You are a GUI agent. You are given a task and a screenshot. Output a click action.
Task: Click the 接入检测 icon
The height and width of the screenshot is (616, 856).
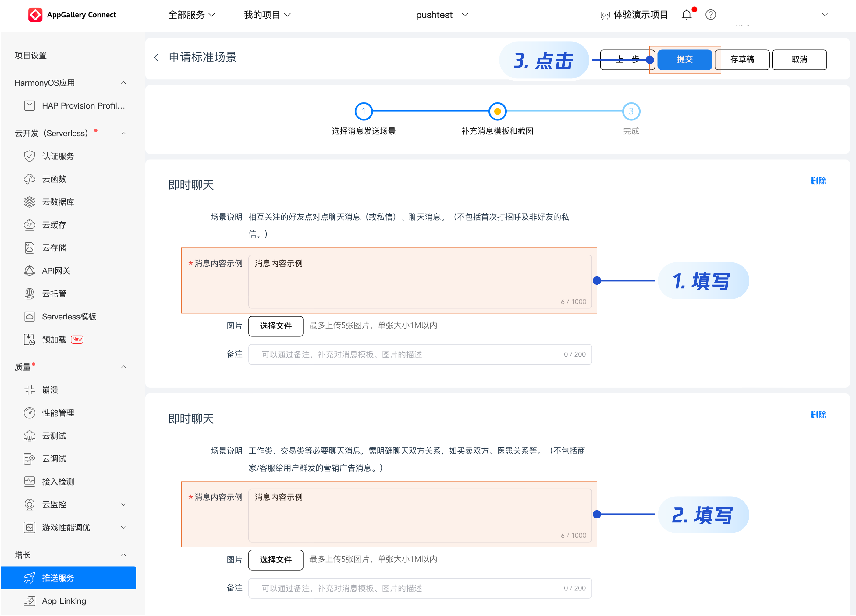coord(30,481)
